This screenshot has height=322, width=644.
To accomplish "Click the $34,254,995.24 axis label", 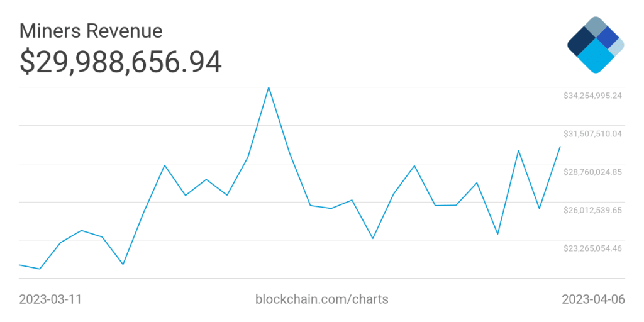I will pyautogui.click(x=592, y=96).
